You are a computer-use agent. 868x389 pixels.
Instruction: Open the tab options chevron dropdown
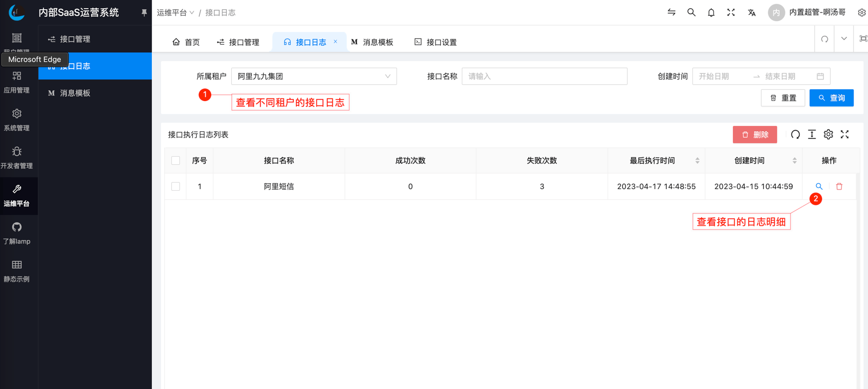(x=844, y=39)
